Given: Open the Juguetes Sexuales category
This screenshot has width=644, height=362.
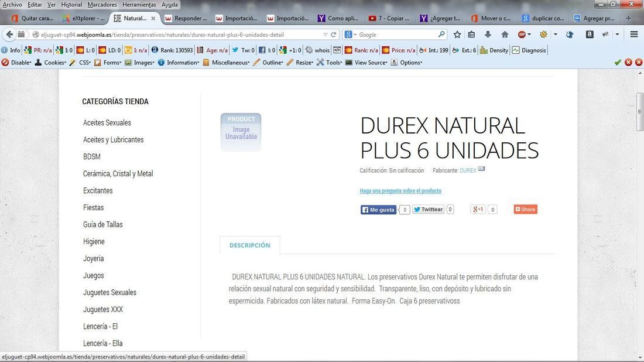Looking at the screenshot, I should pyautogui.click(x=109, y=292).
